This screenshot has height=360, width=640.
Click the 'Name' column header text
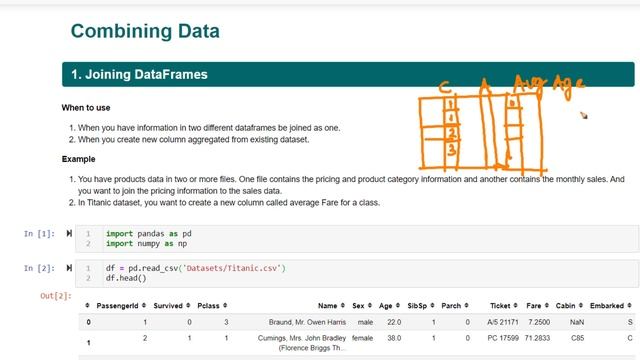[x=327, y=306]
